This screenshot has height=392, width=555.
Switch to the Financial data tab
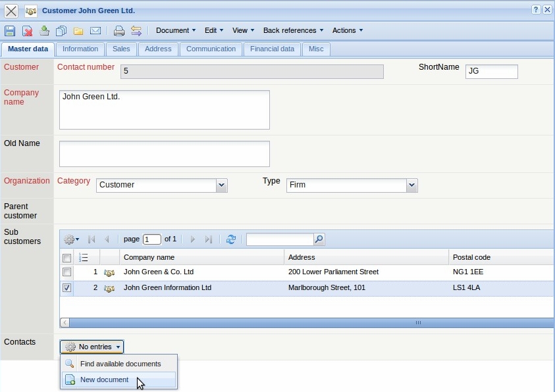272,49
